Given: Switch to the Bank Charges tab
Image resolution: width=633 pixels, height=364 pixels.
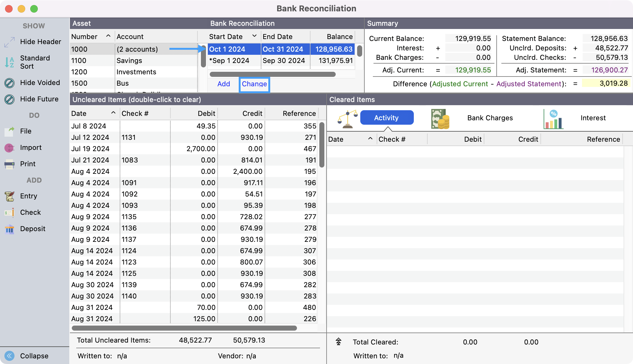Looking at the screenshot, I should pyautogui.click(x=490, y=118).
